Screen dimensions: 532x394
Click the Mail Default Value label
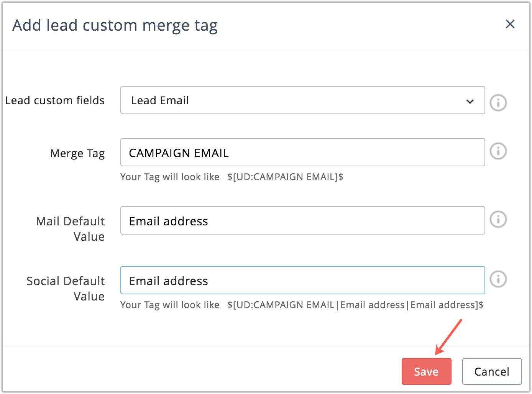tap(71, 229)
